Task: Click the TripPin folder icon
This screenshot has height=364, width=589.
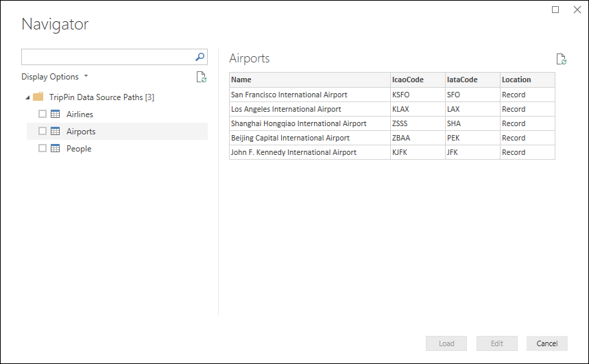Action: tap(38, 97)
